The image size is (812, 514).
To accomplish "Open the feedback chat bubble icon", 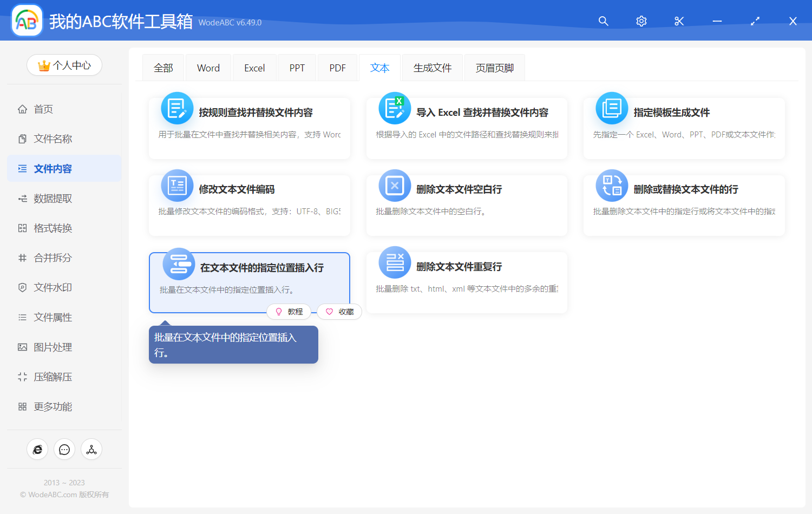I will [64, 449].
